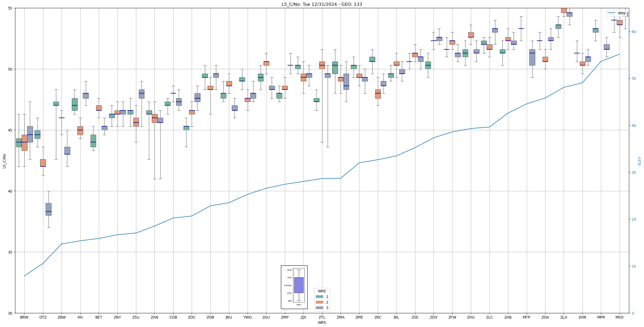Screen dimensions: 644x327
Task: Click the chart title L5_C/No text
Action: pyautogui.click(x=322, y=4)
